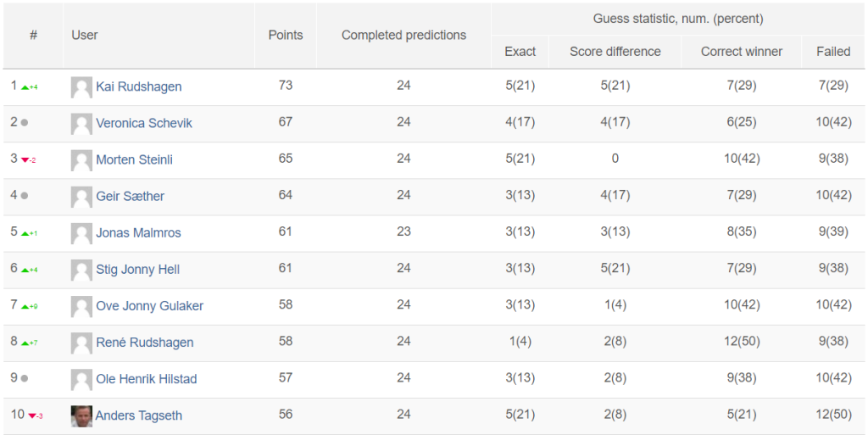868x435 pixels.
Task: Click the green up arrow for rank 1
Action: (25, 87)
